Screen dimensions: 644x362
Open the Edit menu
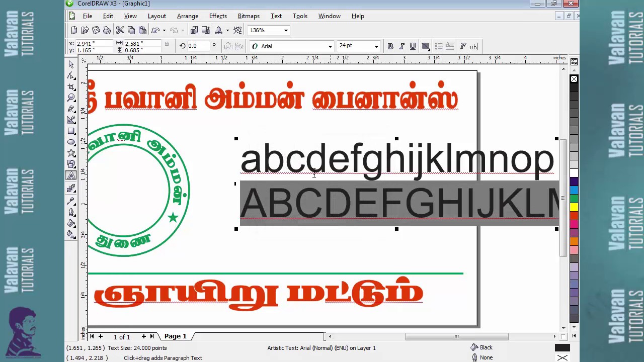pos(108,16)
